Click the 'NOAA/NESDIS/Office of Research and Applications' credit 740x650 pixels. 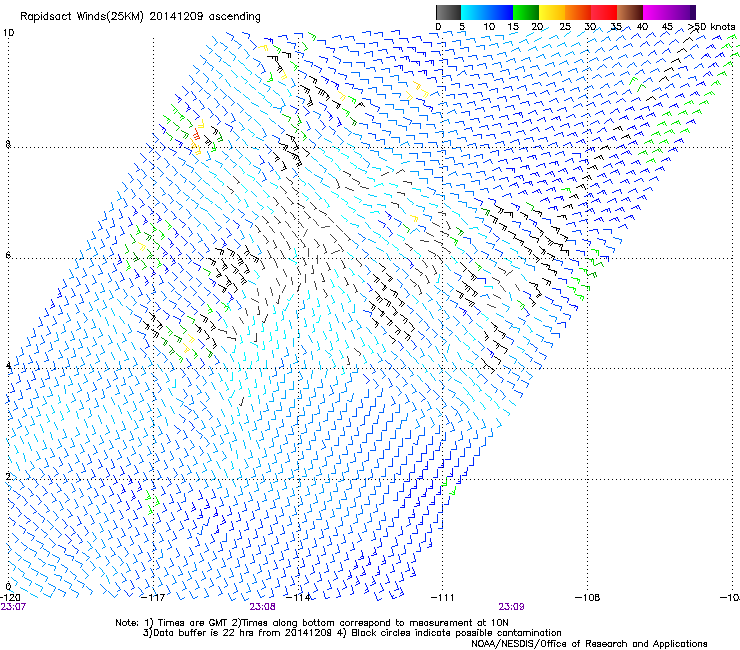589,644
